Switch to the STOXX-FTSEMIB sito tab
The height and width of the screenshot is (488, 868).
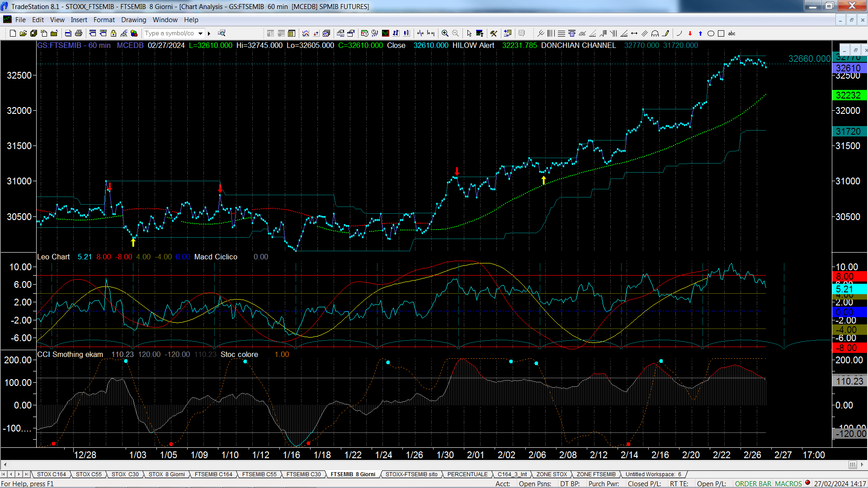coord(411,474)
